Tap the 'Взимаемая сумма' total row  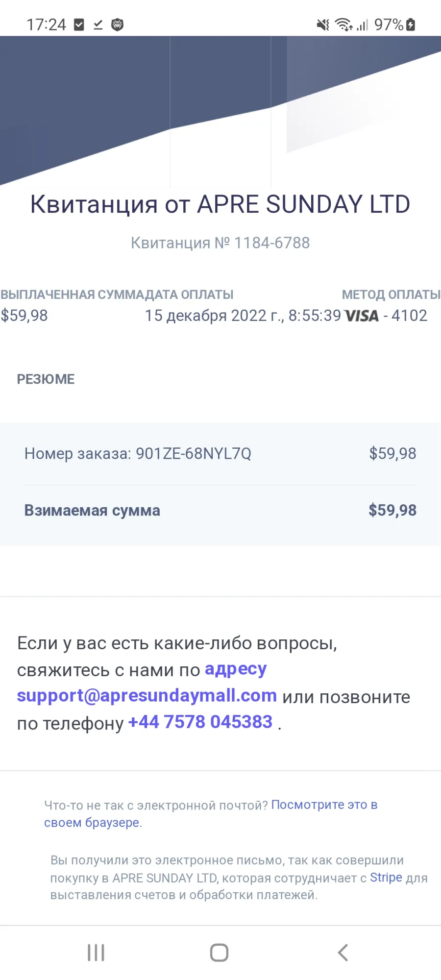click(x=220, y=510)
